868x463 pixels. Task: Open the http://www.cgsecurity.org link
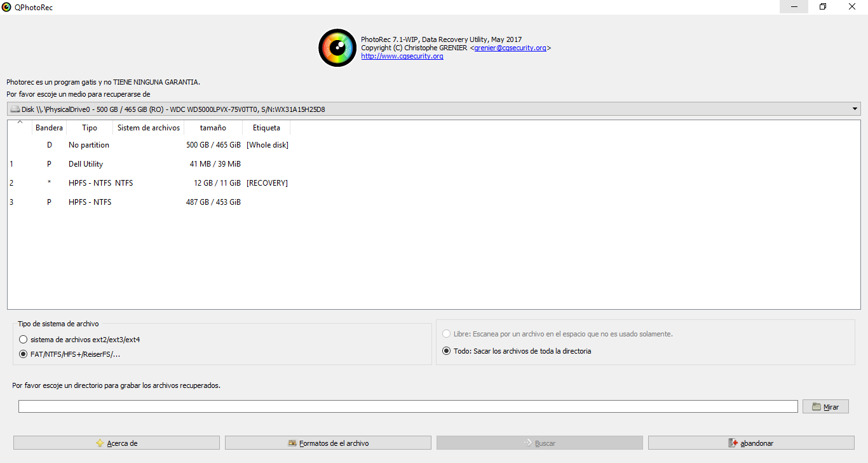tap(402, 56)
